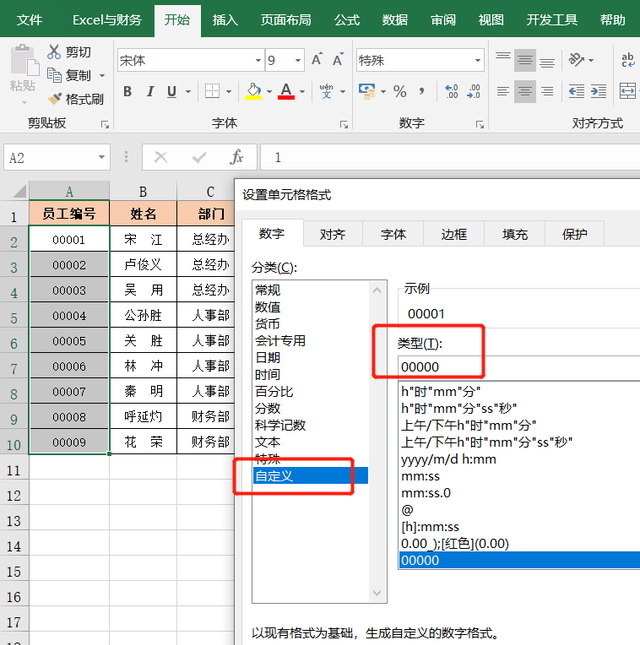
Task: Click the Wrap Text icon
Action: pos(628,60)
